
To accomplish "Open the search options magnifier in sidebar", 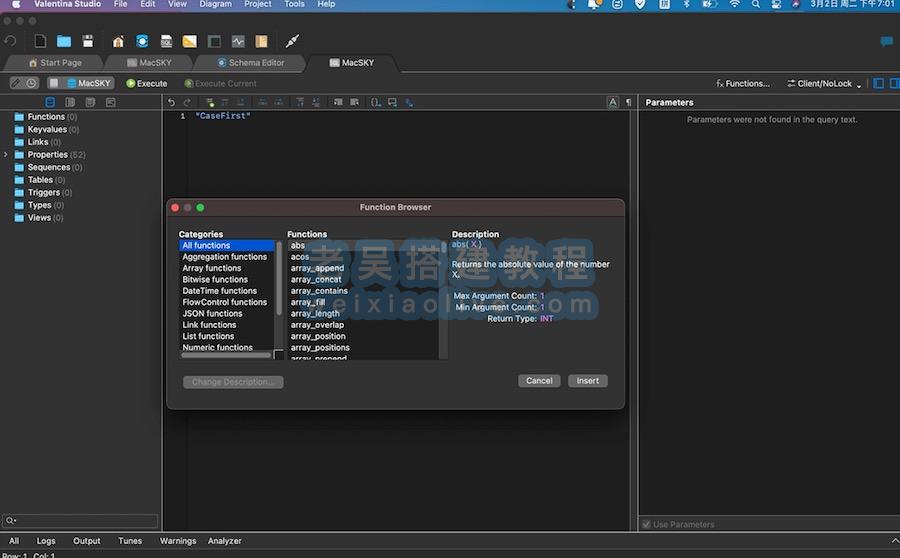I will click(x=10, y=521).
